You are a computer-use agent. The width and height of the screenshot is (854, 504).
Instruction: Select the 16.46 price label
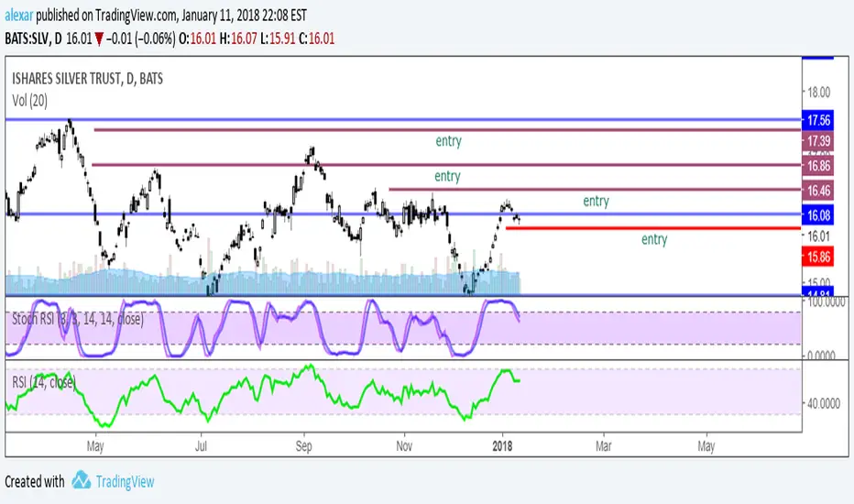click(x=818, y=191)
